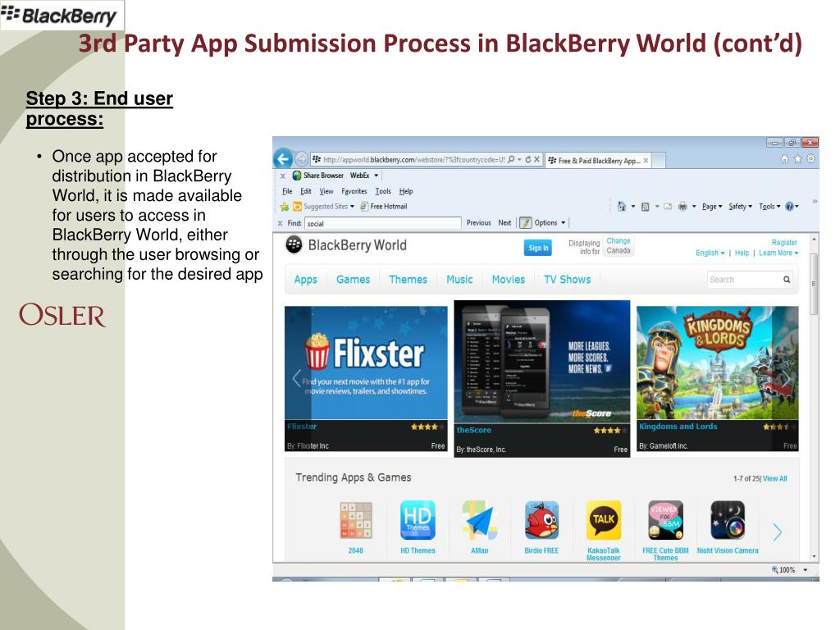Click the Free Hotmail favorites link
Image resolution: width=840 pixels, height=630 pixels.
(384, 207)
